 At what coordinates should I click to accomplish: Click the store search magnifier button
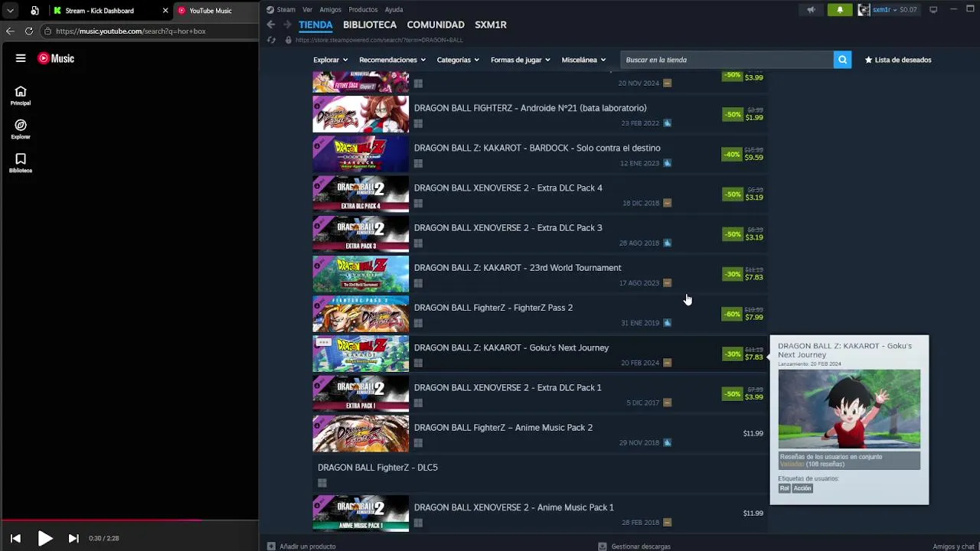click(x=842, y=60)
